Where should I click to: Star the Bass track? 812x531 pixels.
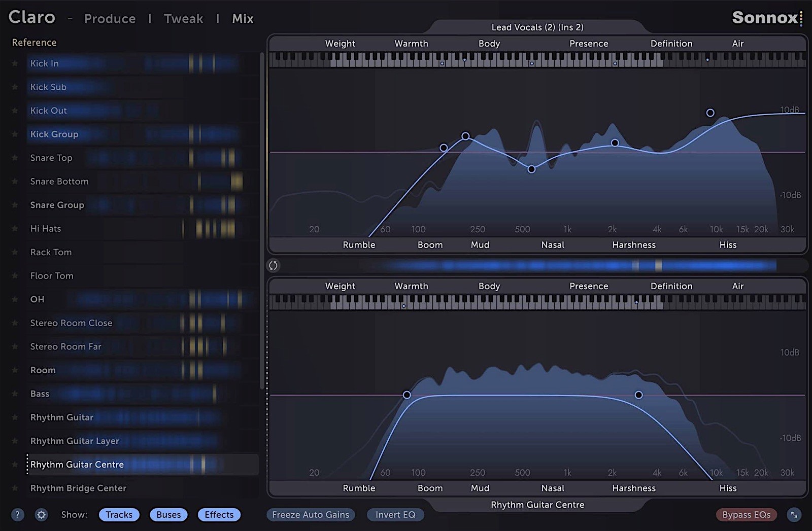(15, 394)
